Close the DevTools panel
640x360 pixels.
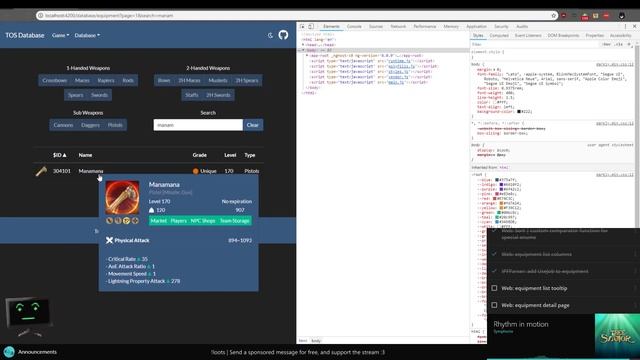point(634,26)
